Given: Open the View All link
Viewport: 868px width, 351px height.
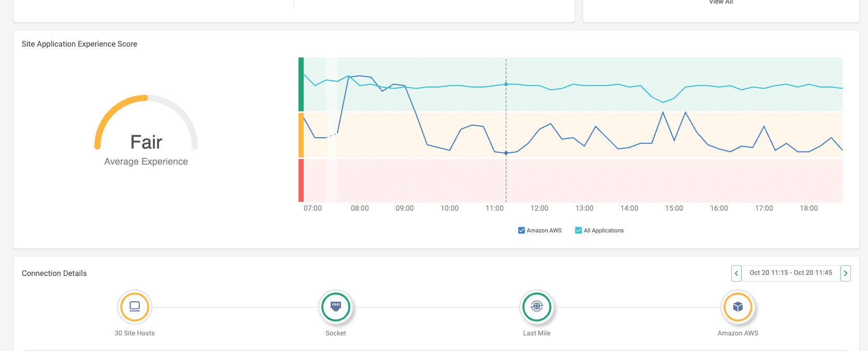Looking at the screenshot, I should (721, 3).
